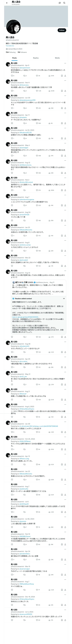Open more options for the Feb 2 post
The height and width of the screenshot is (644, 72).
click(65, 178)
